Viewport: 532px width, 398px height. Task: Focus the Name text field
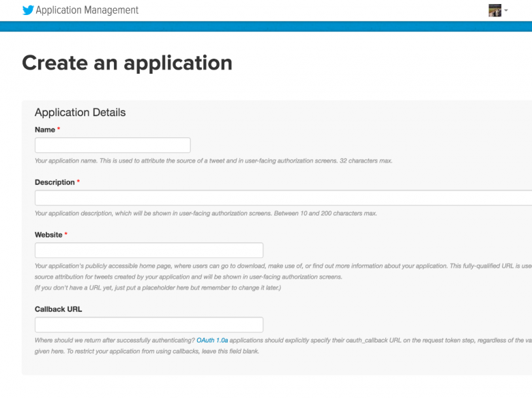tap(113, 145)
